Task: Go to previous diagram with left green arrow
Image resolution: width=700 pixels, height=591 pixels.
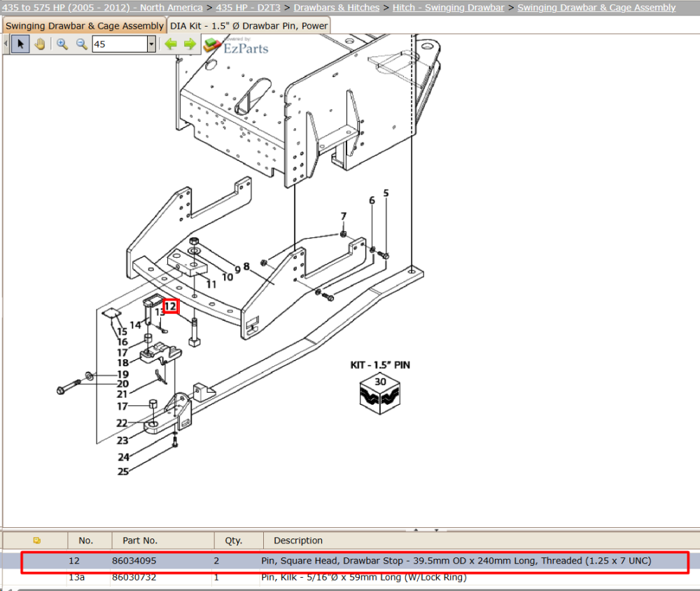Action: (x=171, y=44)
